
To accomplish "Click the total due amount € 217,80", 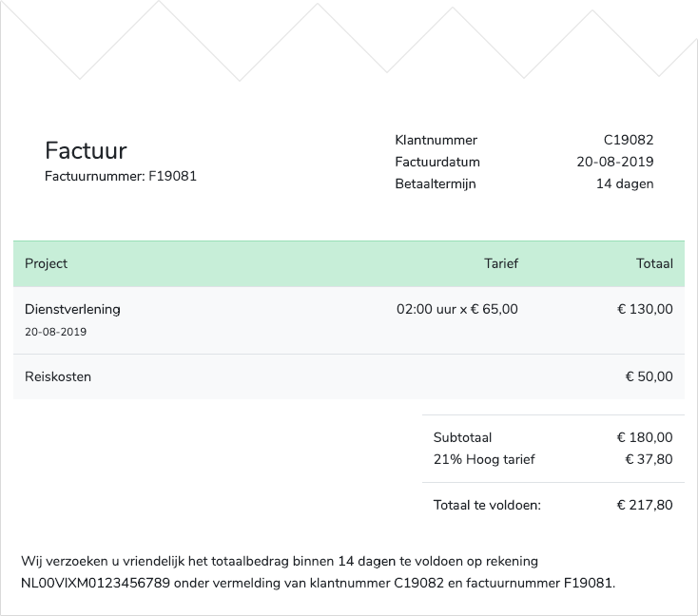I will click(645, 505).
